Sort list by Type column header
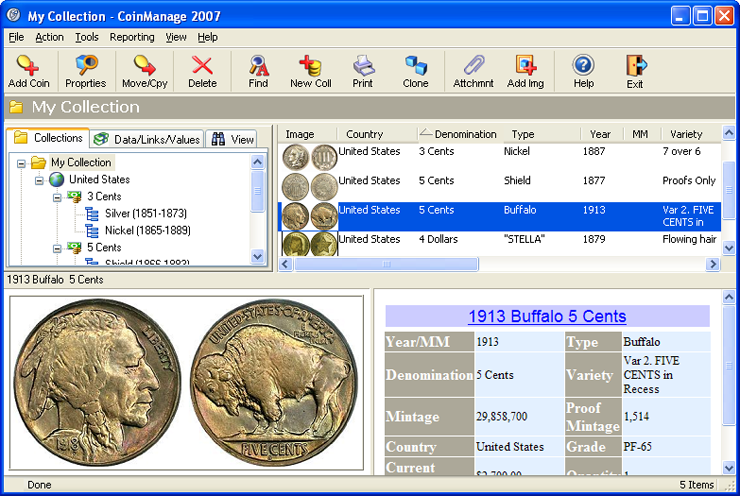Image resolution: width=740 pixels, height=496 pixels. [542, 134]
